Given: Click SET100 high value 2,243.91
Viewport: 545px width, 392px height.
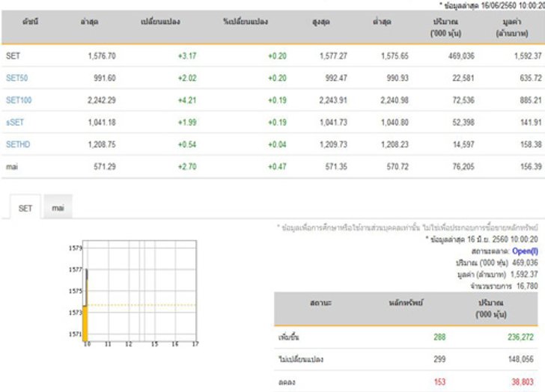Looking at the screenshot, I should [333, 100].
